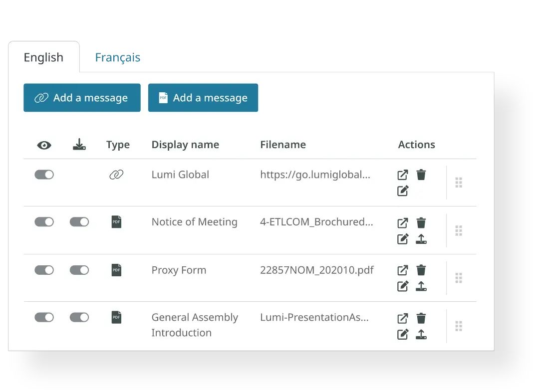Click the PDF-style Add a message button
This screenshot has width=535, height=392.
[203, 98]
